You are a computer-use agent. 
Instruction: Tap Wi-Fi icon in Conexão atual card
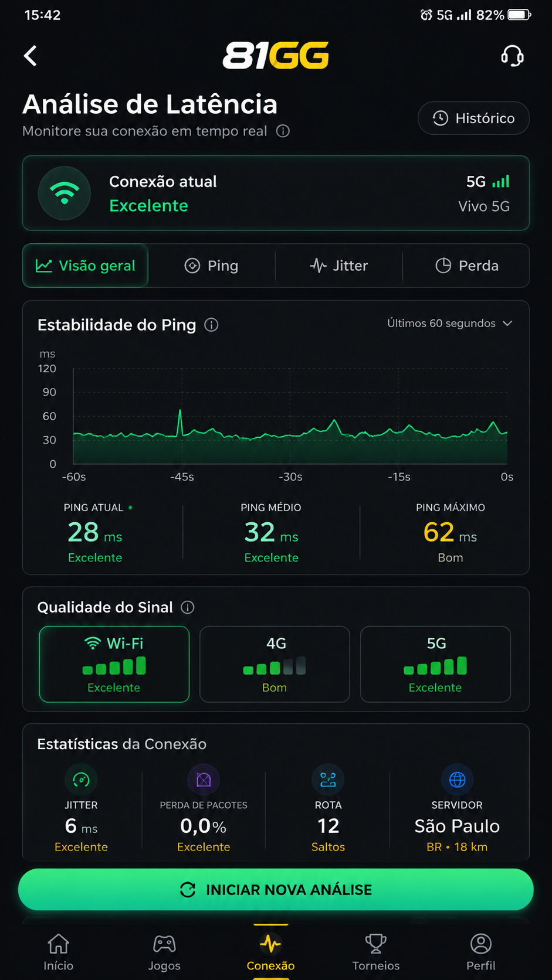(x=65, y=193)
